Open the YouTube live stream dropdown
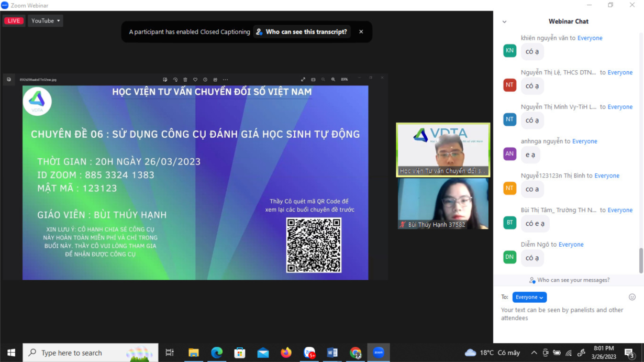 (46, 21)
